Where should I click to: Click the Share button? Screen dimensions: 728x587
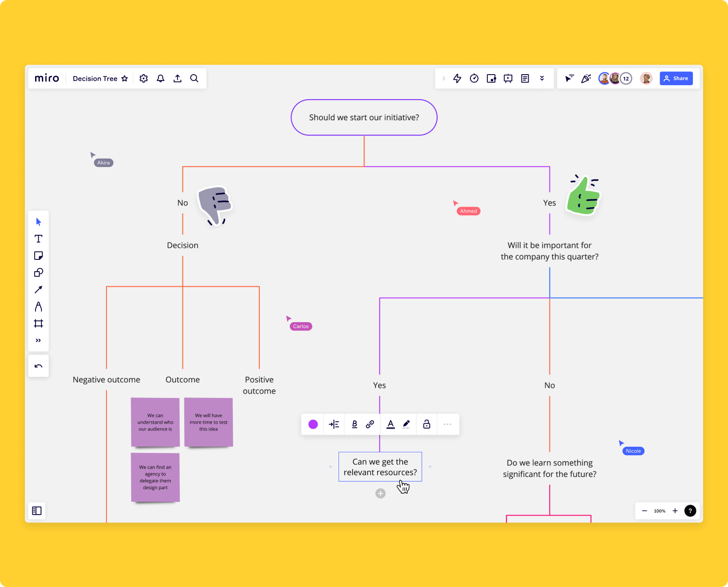676,78
